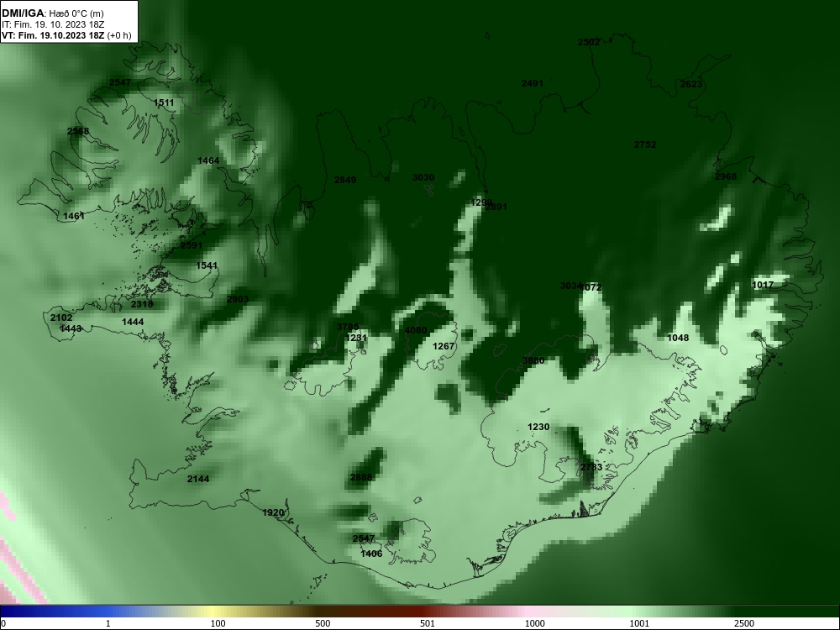840x630 pixels.
Task: Click the legend label 1001
Action: (639, 623)
